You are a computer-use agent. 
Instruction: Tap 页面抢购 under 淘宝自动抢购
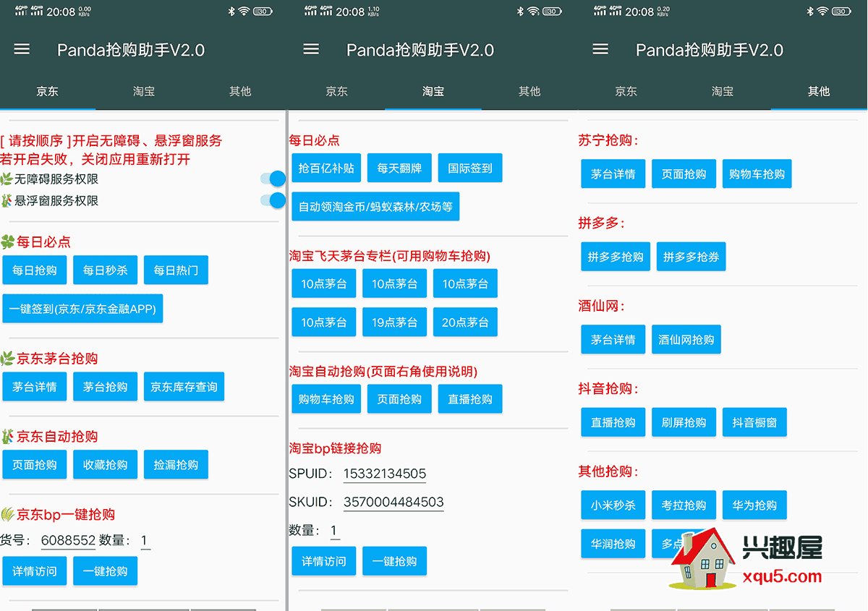tap(400, 399)
